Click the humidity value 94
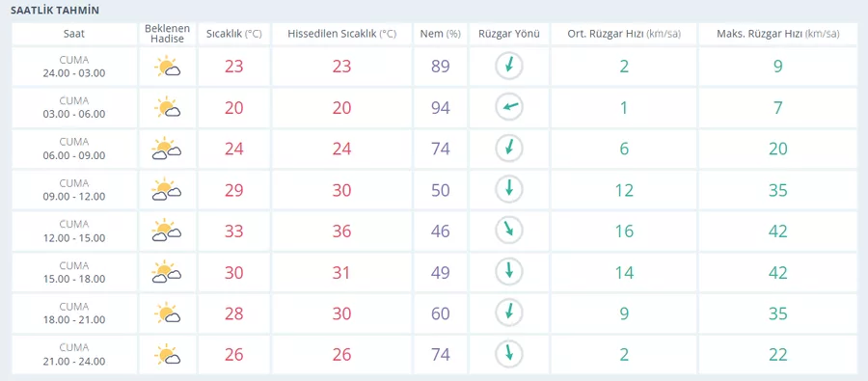868x381 pixels. coord(440,107)
